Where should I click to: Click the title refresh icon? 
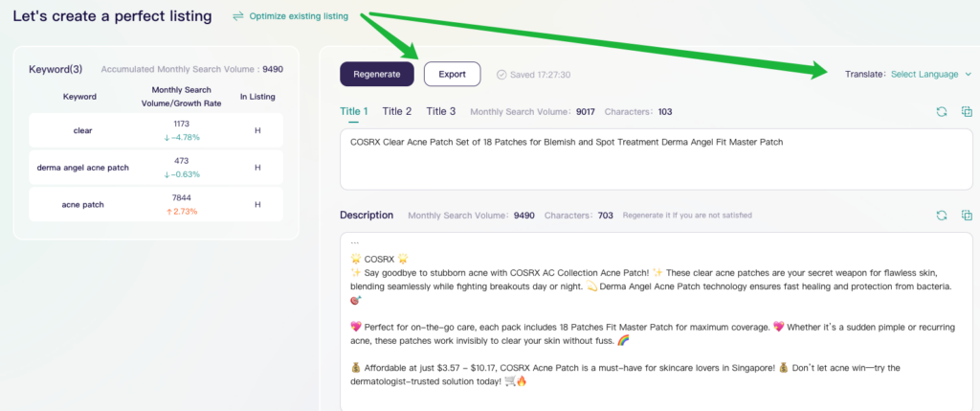click(942, 112)
